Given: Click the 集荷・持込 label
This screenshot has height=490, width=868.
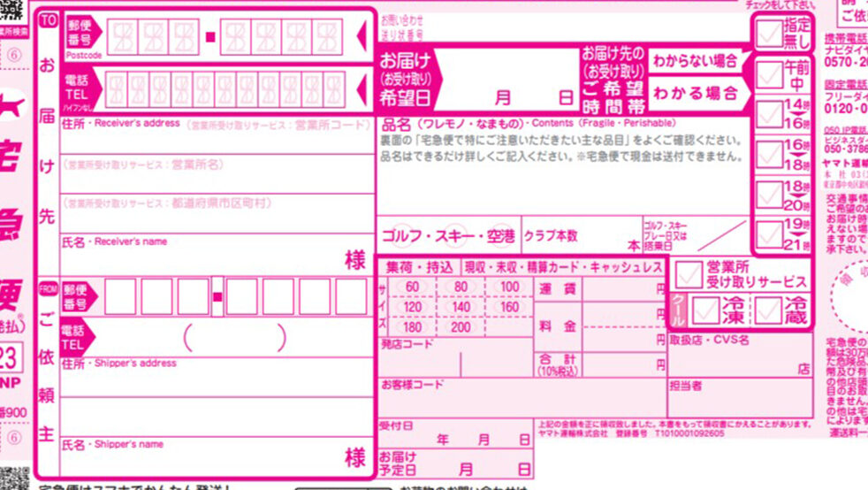Looking at the screenshot, I should (x=419, y=268).
